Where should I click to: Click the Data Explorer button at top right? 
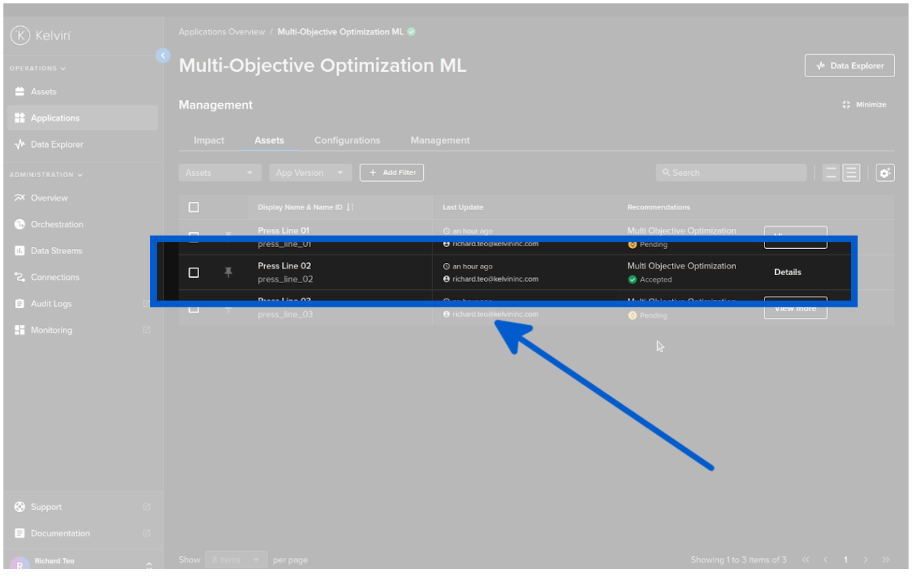[849, 66]
